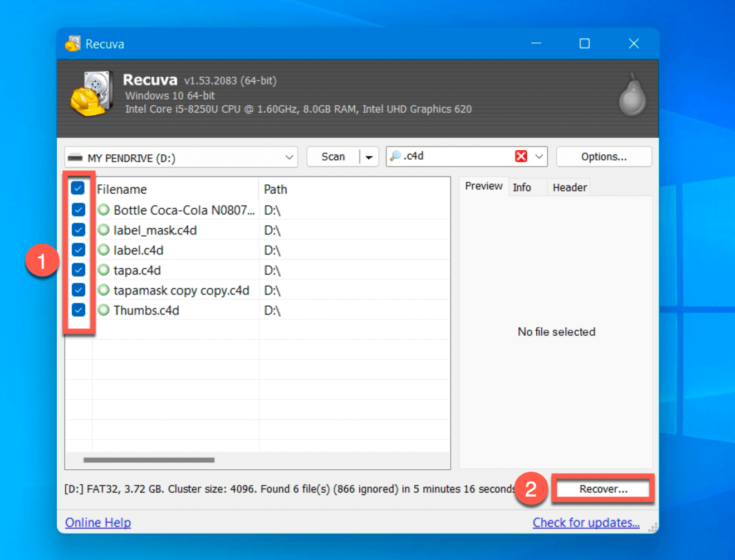Open the MY PENDRIVE (D:) drive dropdown
The width and height of the screenshot is (735, 560).
point(289,158)
